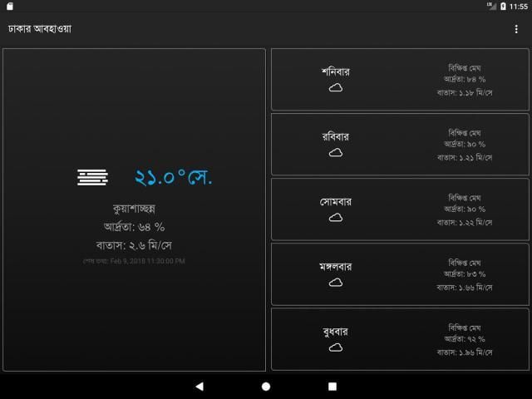Select the ঢাকার আবহাওয়া app title

click(40, 29)
